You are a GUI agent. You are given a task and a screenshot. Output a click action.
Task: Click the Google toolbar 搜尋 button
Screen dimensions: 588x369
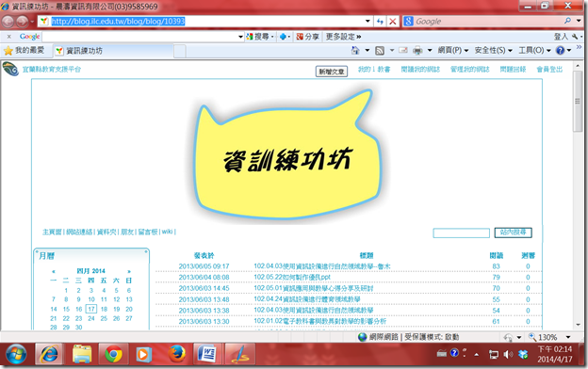(x=258, y=37)
